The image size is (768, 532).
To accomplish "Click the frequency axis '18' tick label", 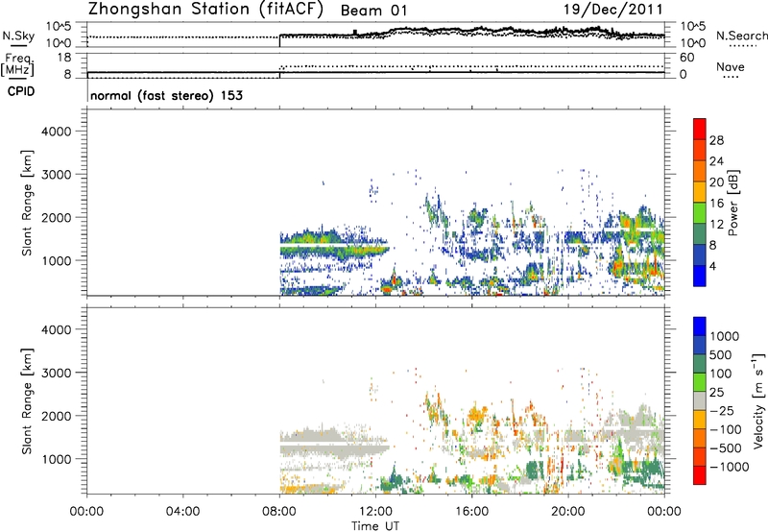I will (x=62, y=58).
